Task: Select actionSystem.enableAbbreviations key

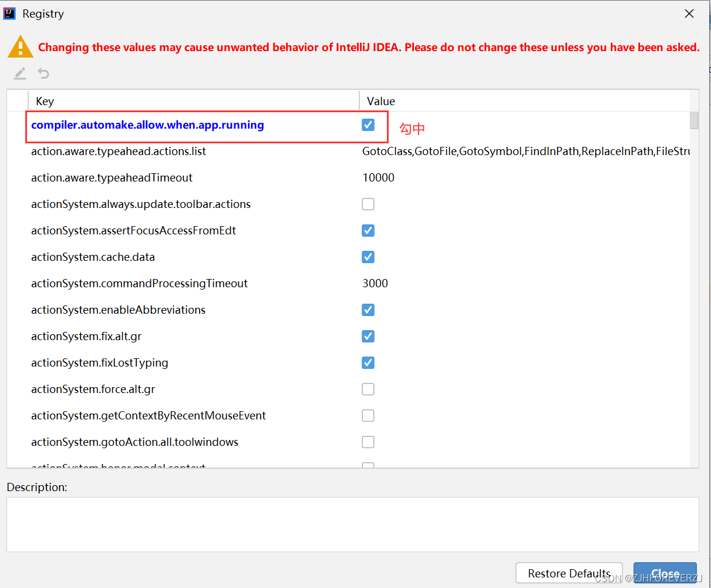Action: (118, 310)
